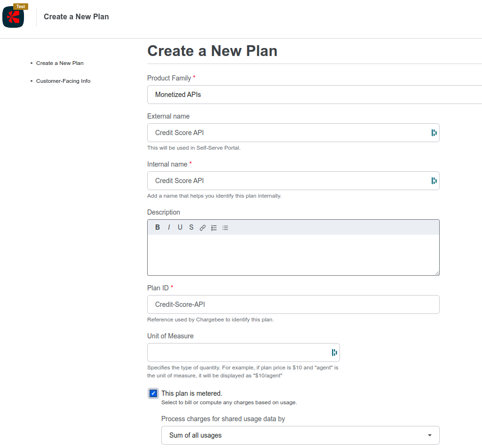Focus the Description text area
The width and height of the screenshot is (482, 448).
pyautogui.click(x=293, y=255)
